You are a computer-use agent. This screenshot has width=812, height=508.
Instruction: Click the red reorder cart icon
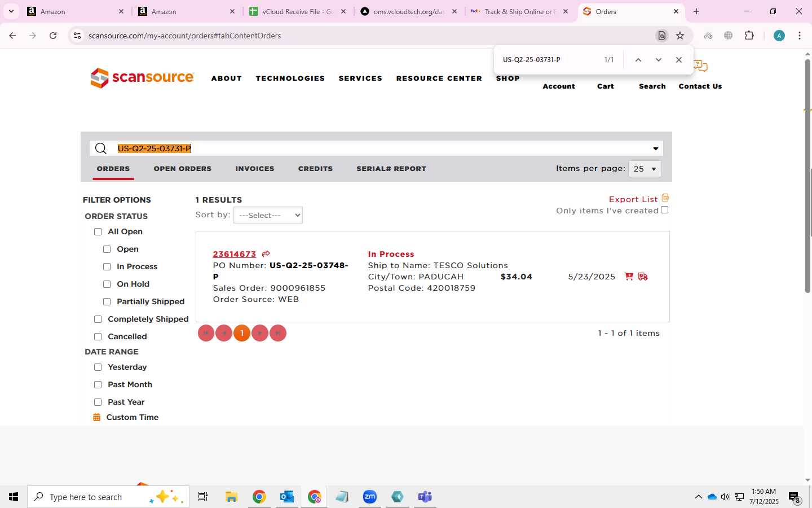click(629, 277)
